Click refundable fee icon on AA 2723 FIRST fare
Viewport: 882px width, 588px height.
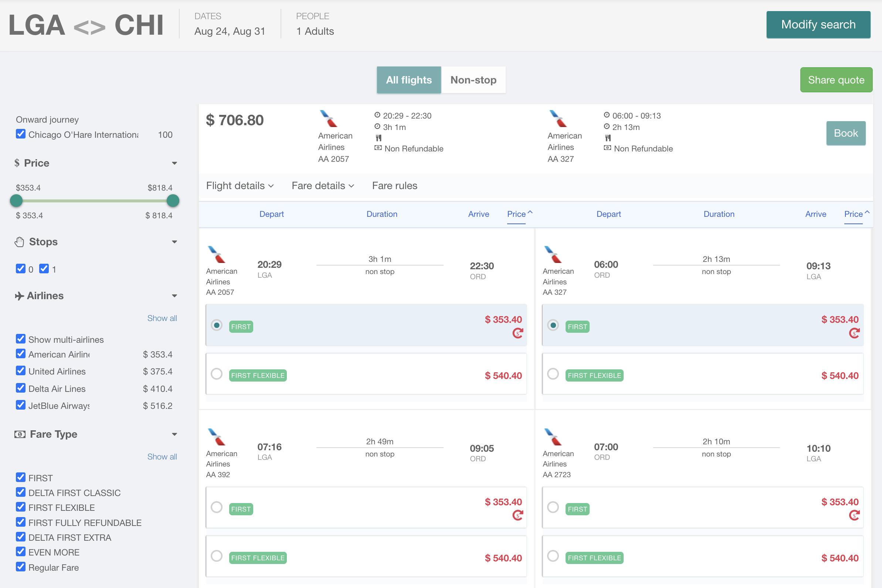click(854, 515)
